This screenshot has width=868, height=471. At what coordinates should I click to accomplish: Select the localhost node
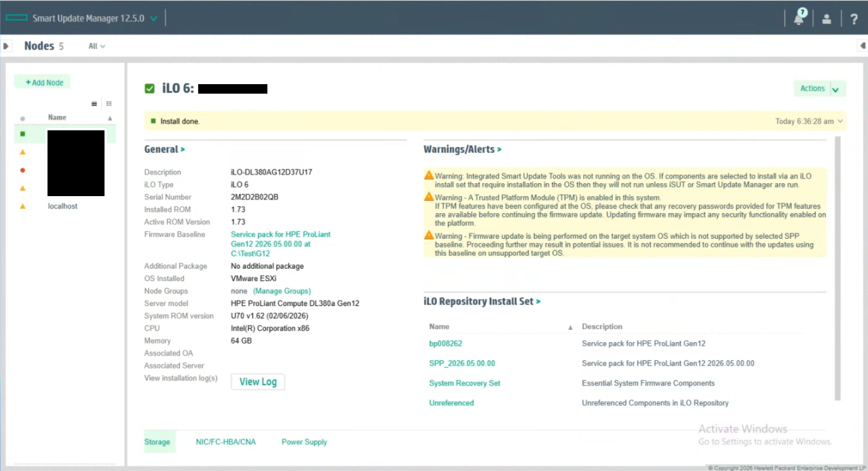[62, 206]
